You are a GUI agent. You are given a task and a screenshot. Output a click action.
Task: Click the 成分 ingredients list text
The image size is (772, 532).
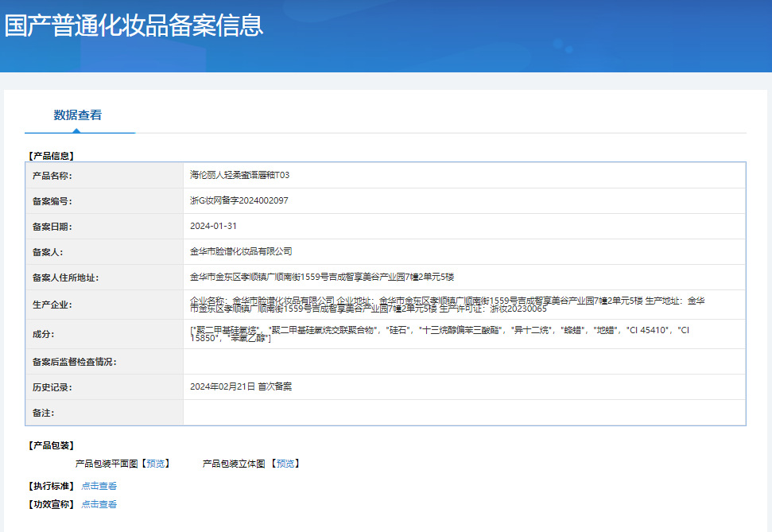coord(437,335)
